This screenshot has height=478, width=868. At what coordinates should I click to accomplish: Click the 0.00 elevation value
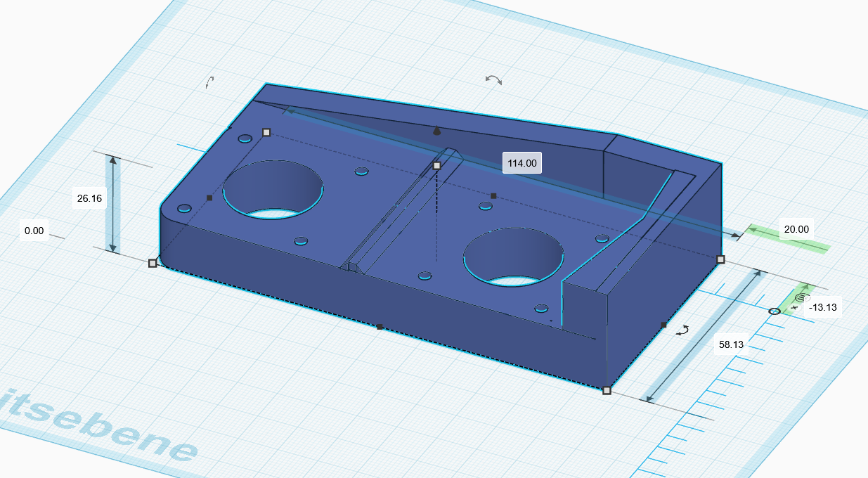pos(34,231)
